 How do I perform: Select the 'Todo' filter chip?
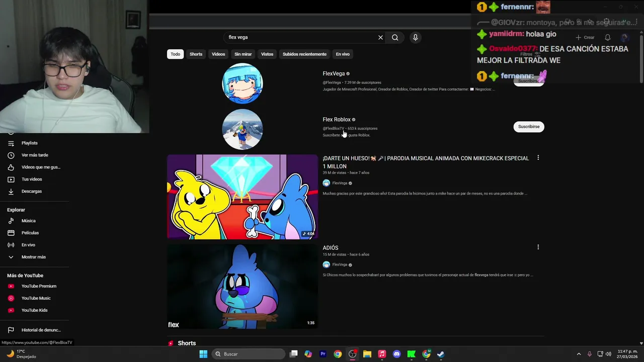(175, 54)
